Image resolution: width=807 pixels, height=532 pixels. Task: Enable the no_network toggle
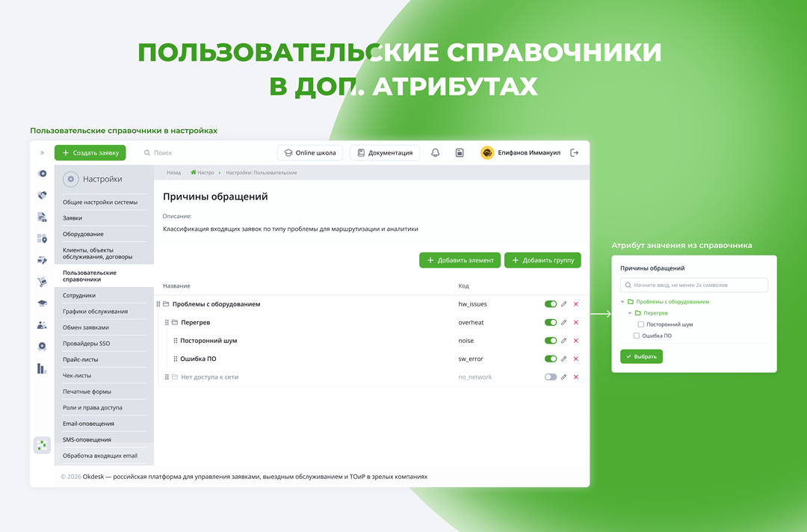[551, 377]
